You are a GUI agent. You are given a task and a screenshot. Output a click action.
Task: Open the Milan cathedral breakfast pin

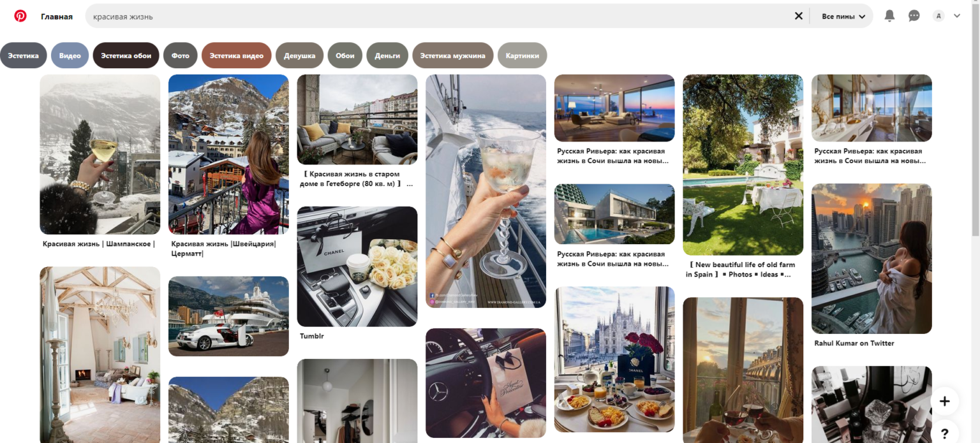614,359
